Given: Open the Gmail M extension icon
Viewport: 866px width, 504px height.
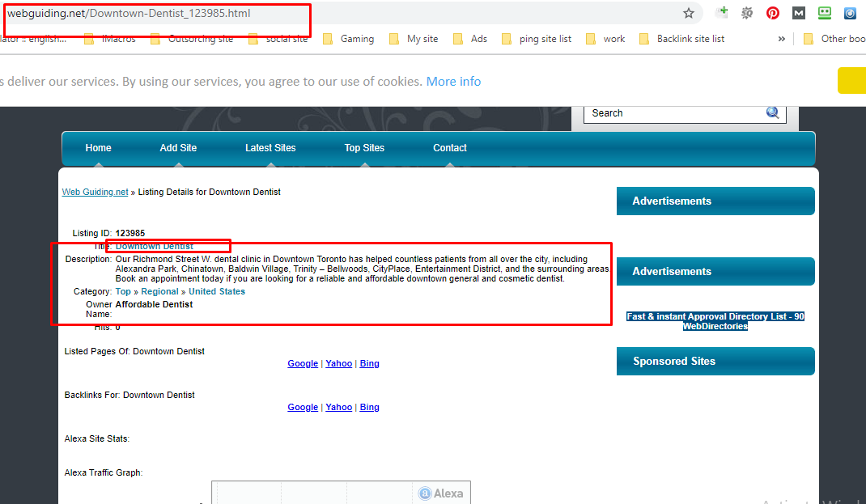Looking at the screenshot, I should tap(799, 13).
